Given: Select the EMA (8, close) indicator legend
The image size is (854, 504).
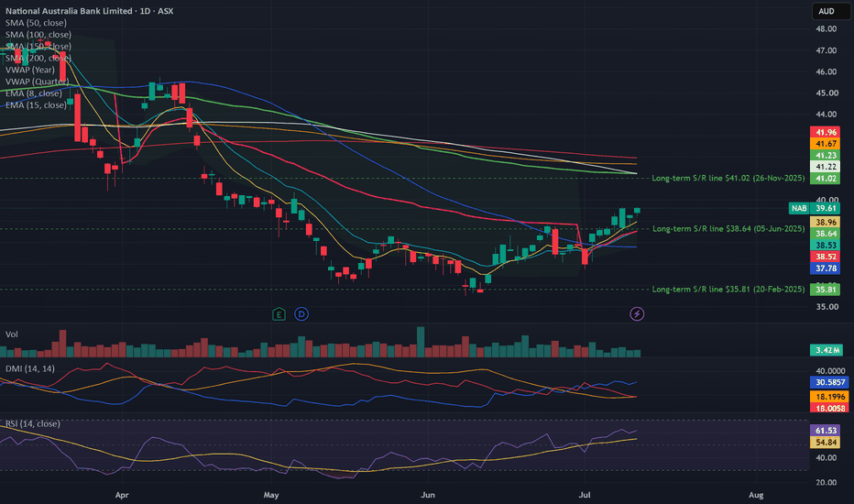Looking at the screenshot, I should click(34, 93).
